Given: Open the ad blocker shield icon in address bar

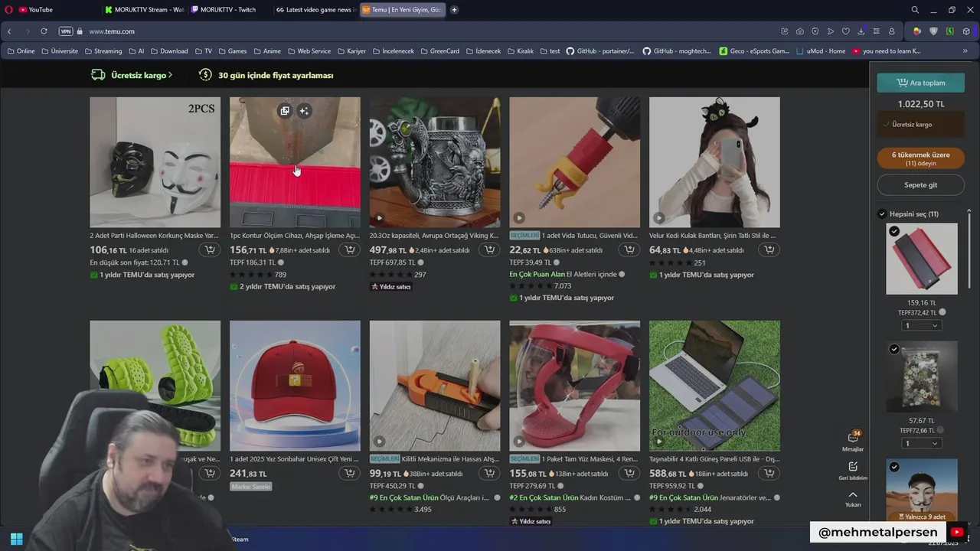Looking at the screenshot, I should pyautogui.click(x=815, y=31).
